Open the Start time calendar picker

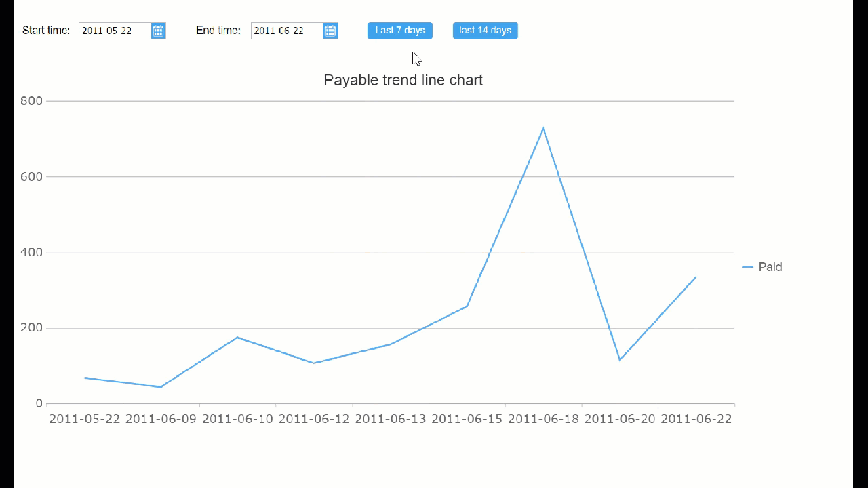point(158,30)
